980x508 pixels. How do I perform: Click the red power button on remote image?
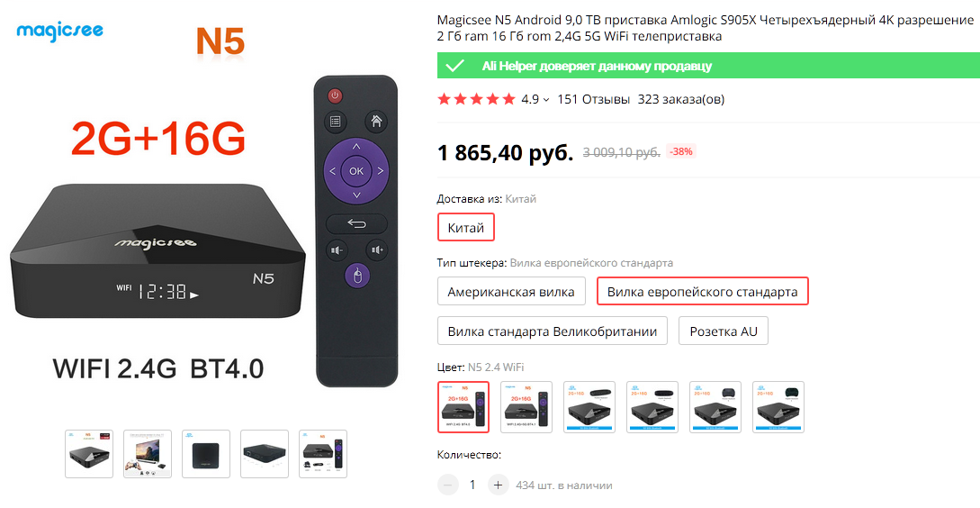(336, 95)
